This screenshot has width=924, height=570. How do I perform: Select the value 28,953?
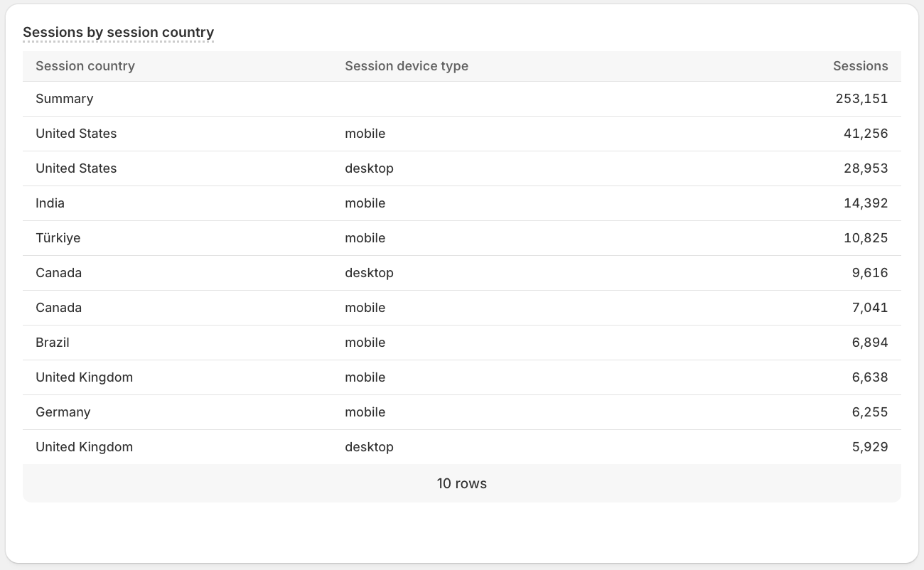pos(866,168)
